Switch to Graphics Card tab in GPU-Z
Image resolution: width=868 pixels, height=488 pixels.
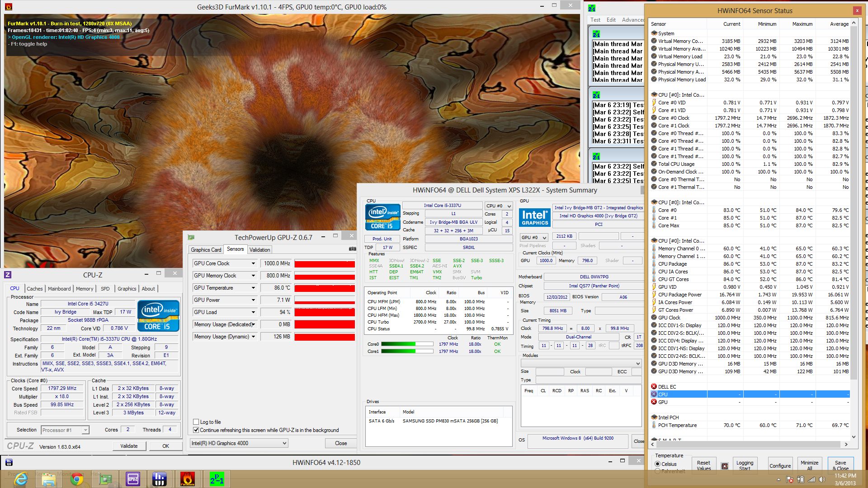point(206,249)
